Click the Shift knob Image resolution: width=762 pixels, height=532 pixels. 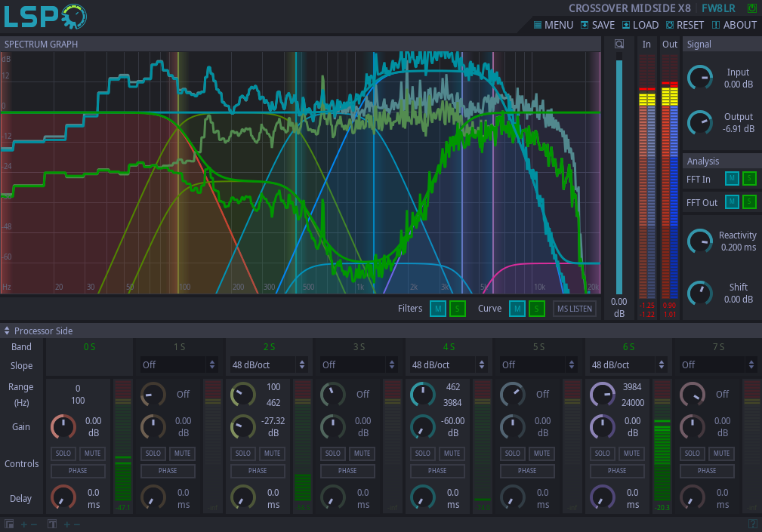700,294
